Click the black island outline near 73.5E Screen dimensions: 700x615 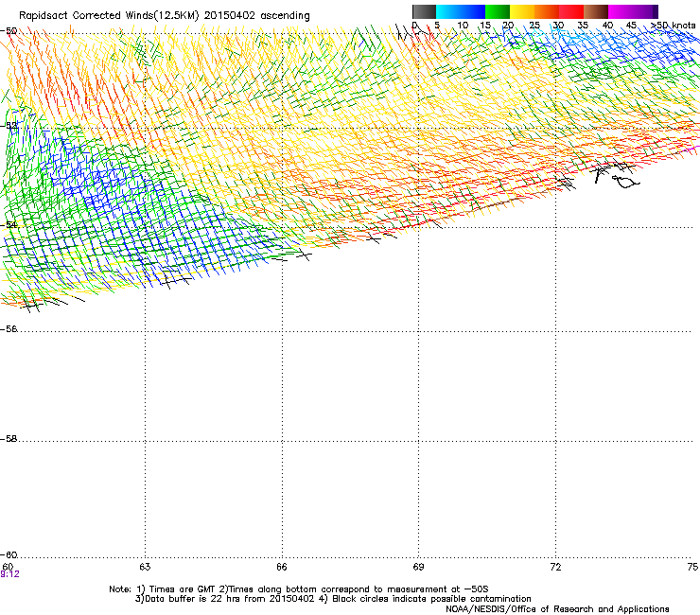pyautogui.click(x=626, y=182)
